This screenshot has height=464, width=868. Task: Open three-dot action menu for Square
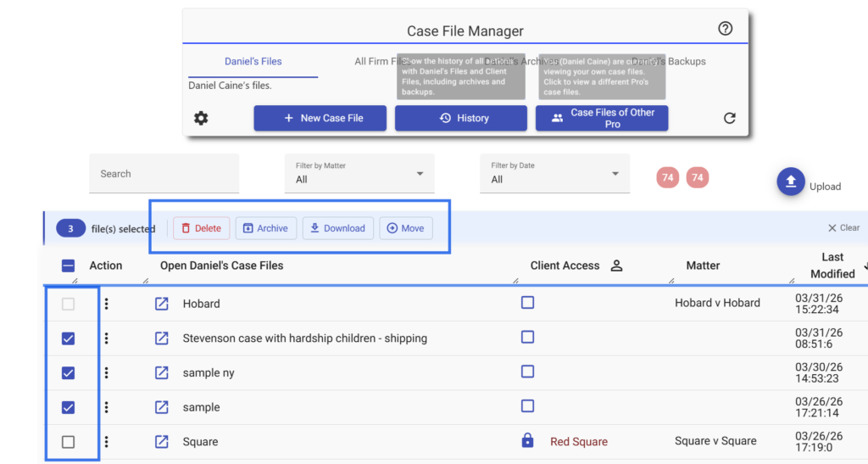pyautogui.click(x=106, y=441)
